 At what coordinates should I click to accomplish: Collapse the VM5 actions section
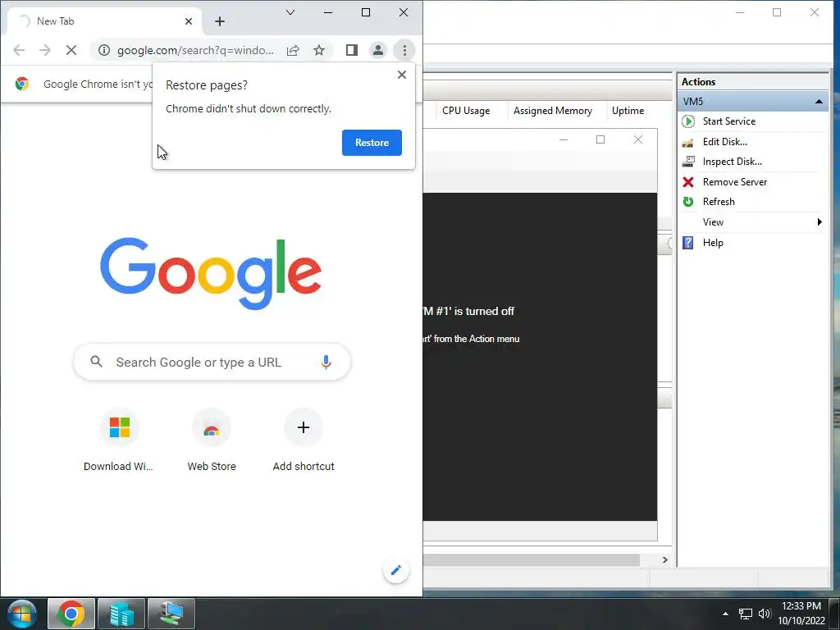[x=819, y=101]
